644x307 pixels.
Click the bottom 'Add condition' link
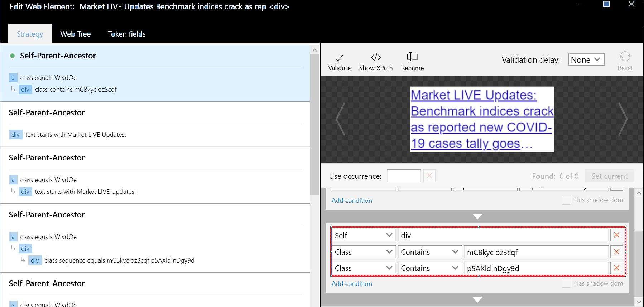[x=352, y=283]
